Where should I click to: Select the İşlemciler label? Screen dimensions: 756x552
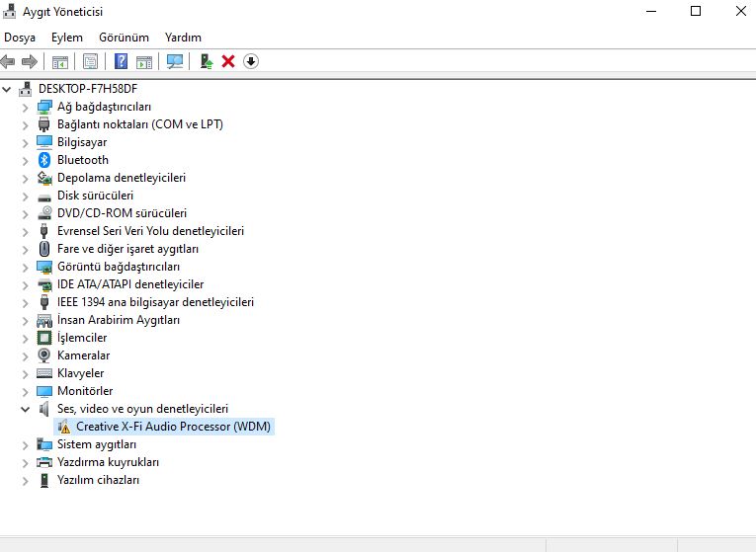[x=82, y=338]
